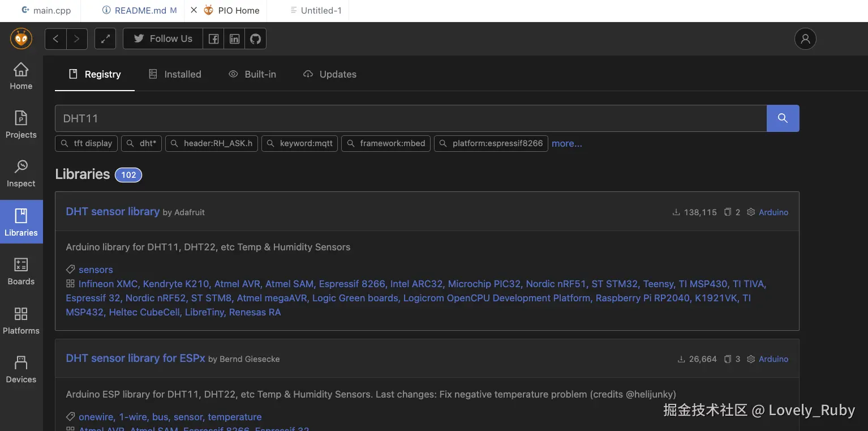This screenshot has width=868, height=431.
Task: Open the PlatformIO LinkedIn icon
Action: click(x=234, y=39)
